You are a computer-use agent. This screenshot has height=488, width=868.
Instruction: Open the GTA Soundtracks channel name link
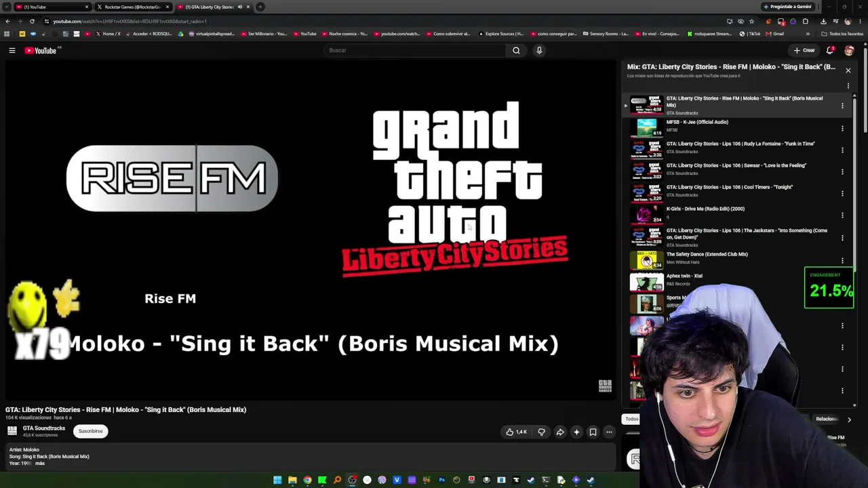[44, 428]
